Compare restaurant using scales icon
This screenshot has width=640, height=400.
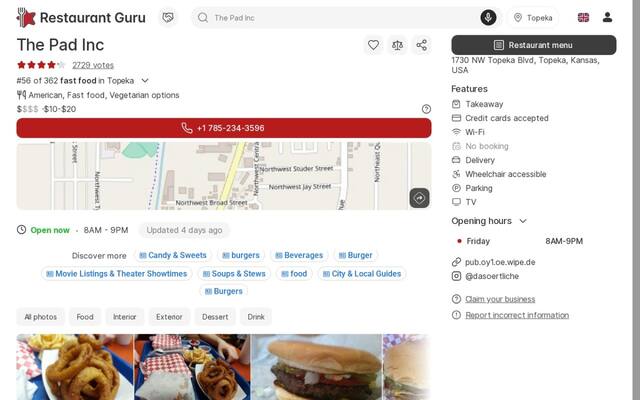(x=397, y=45)
